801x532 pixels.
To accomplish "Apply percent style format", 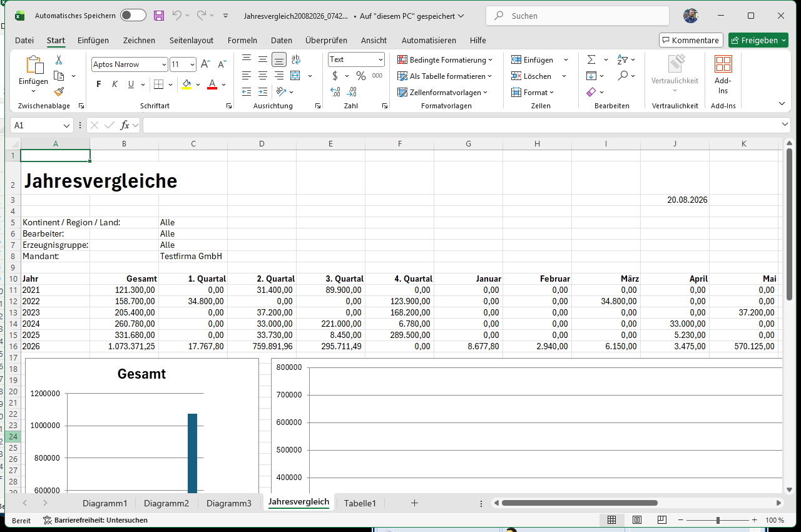I will tap(360, 76).
